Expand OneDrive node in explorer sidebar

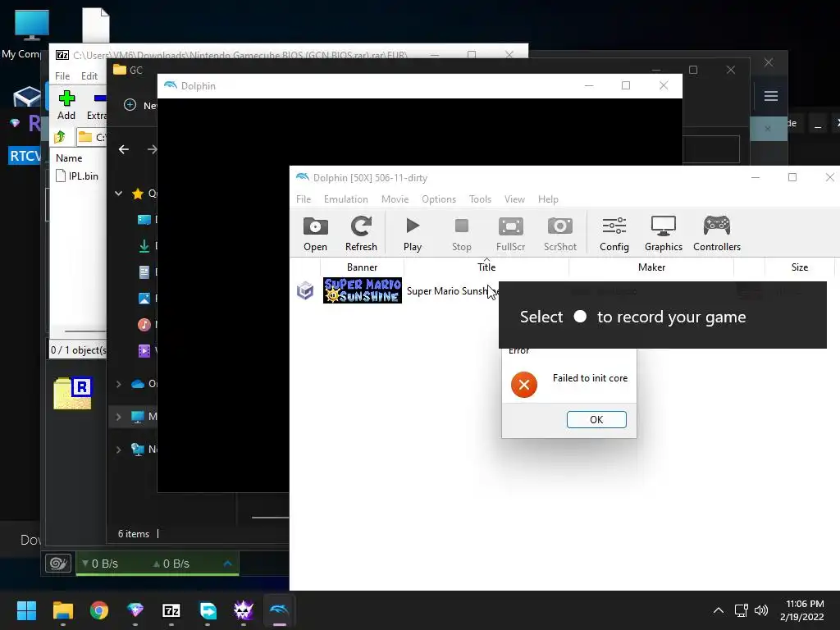(x=118, y=384)
